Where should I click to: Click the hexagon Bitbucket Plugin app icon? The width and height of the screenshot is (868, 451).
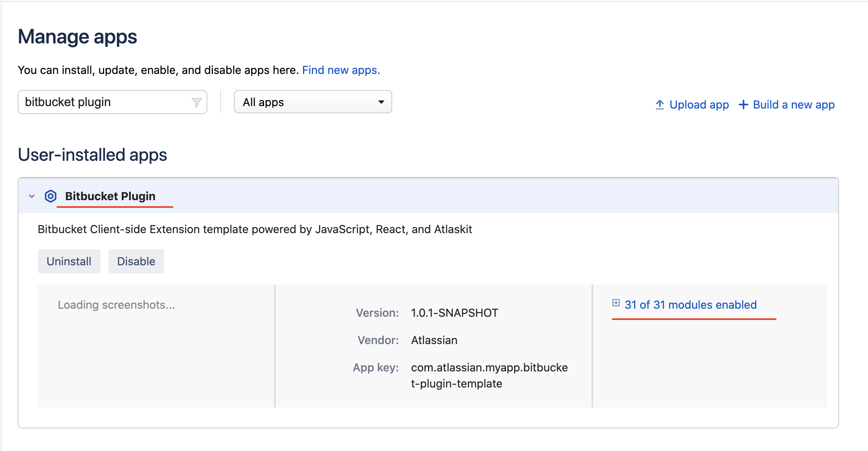[x=51, y=196]
